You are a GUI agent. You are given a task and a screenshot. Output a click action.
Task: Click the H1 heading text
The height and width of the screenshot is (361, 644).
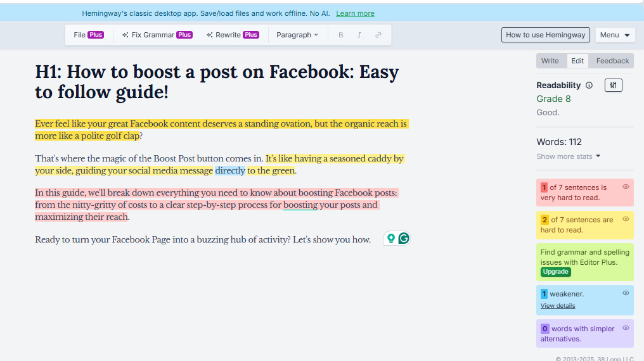(217, 82)
